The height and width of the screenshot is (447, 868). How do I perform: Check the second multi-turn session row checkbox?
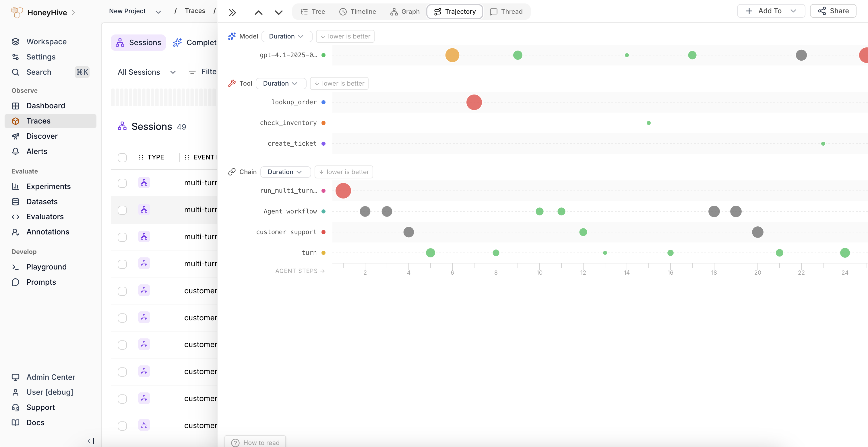pyautogui.click(x=122, y=210)
